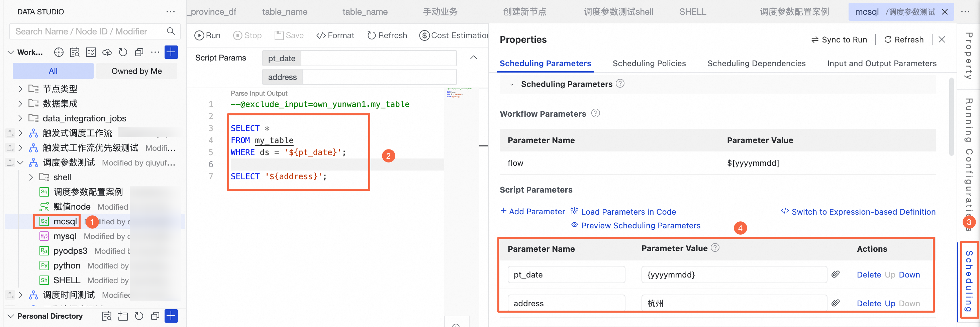Close the mcsql editor tab
The image size is (980, 327).
[x=945, y=12]
